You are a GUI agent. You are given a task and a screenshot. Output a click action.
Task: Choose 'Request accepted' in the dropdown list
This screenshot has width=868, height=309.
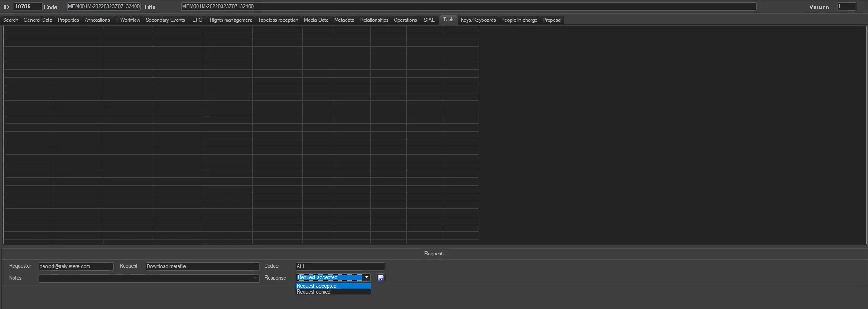tap(316, 286)
